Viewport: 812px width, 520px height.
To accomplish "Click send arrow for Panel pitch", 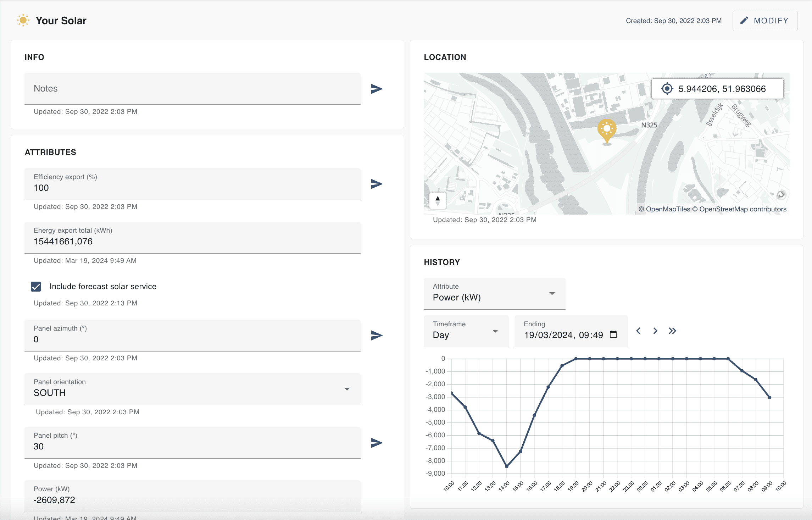I will (376, 443).
